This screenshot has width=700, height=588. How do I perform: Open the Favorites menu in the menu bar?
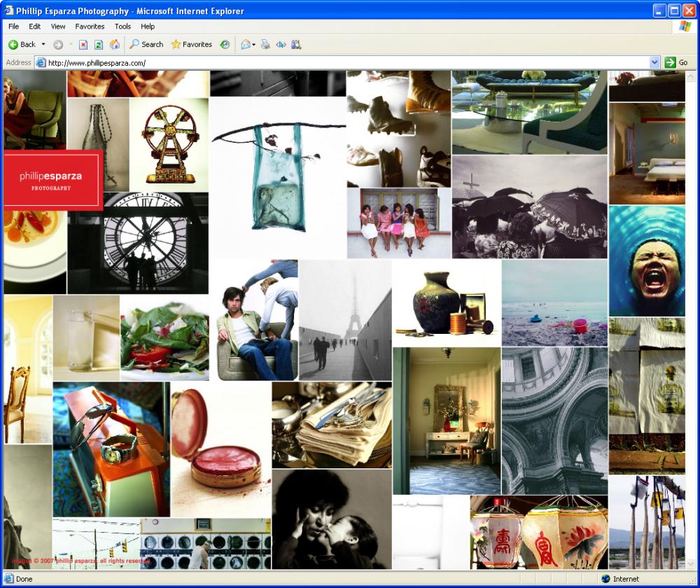click(x=90, y=27)
